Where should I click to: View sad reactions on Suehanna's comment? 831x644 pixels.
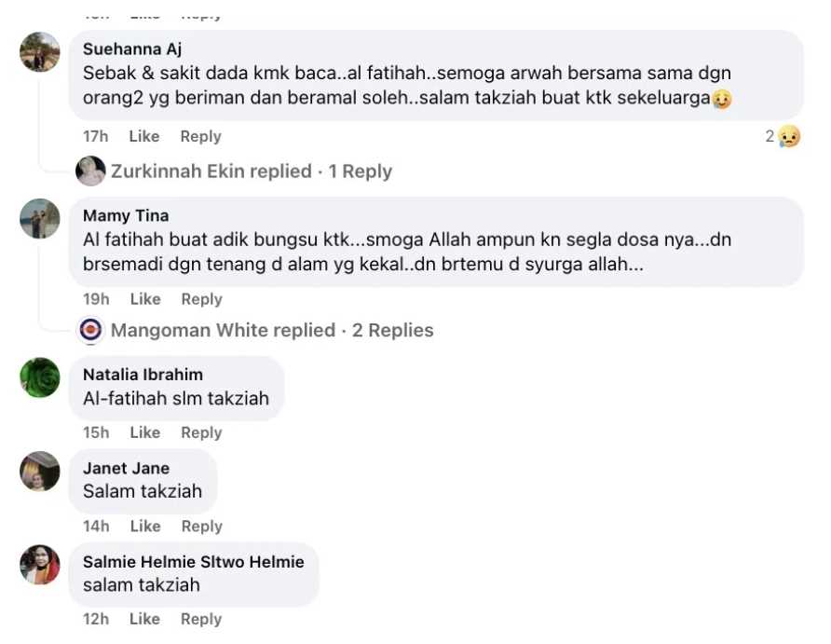[x=783, y=136]
